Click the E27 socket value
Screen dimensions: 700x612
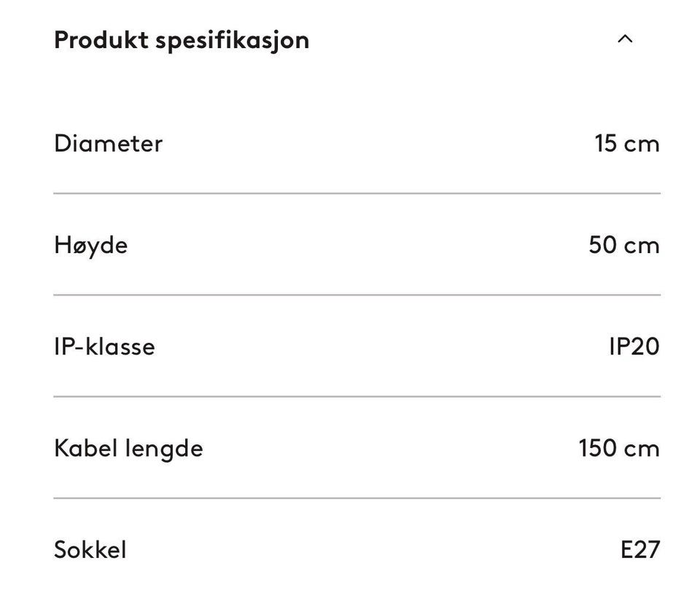[639, 549]
